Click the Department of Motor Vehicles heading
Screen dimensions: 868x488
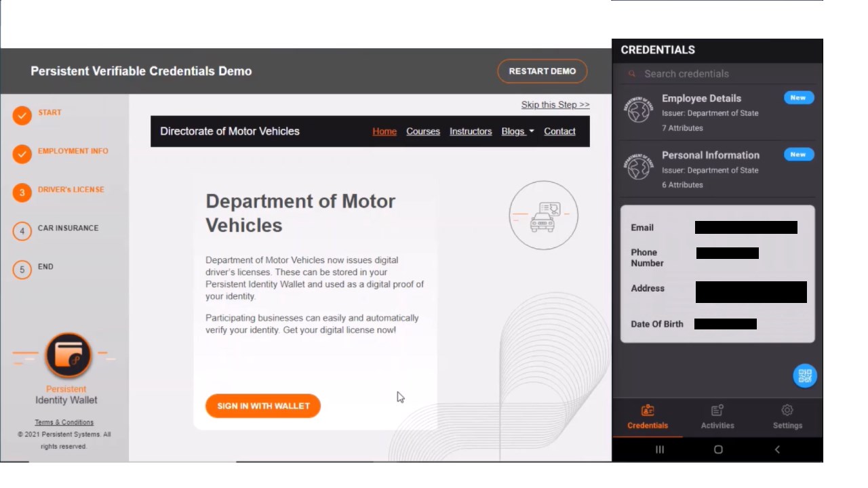300,213
